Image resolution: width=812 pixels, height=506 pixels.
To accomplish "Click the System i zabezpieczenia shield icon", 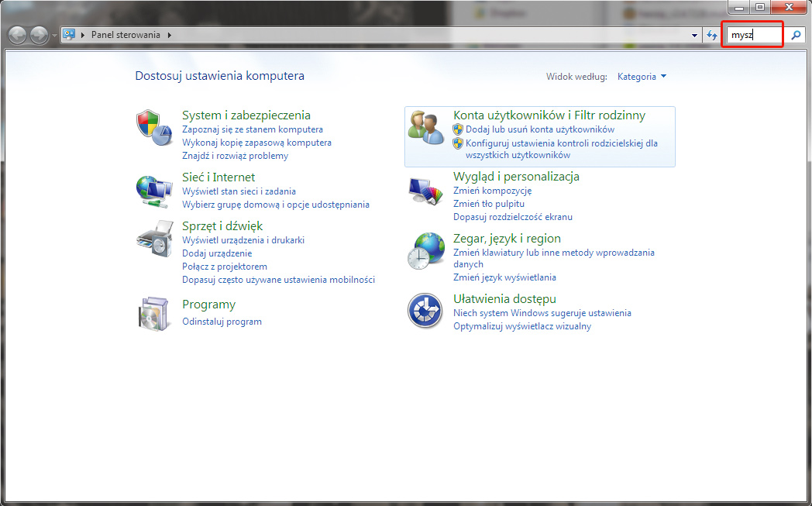I will click(x=153, y=127).
